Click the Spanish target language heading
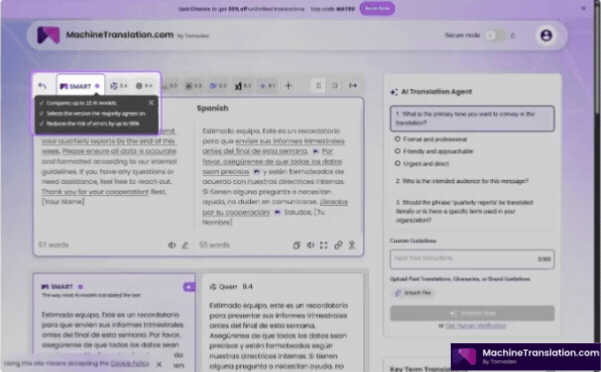 (x=212, y=108)
